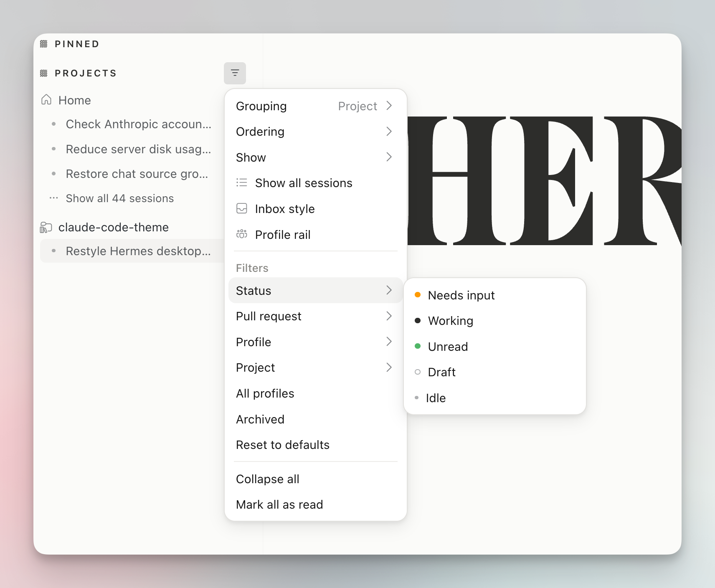Image resolution: width=715 pixels, height=588 pixels.
Task: Open the Restore chat source gro... session
Action: 132,174
